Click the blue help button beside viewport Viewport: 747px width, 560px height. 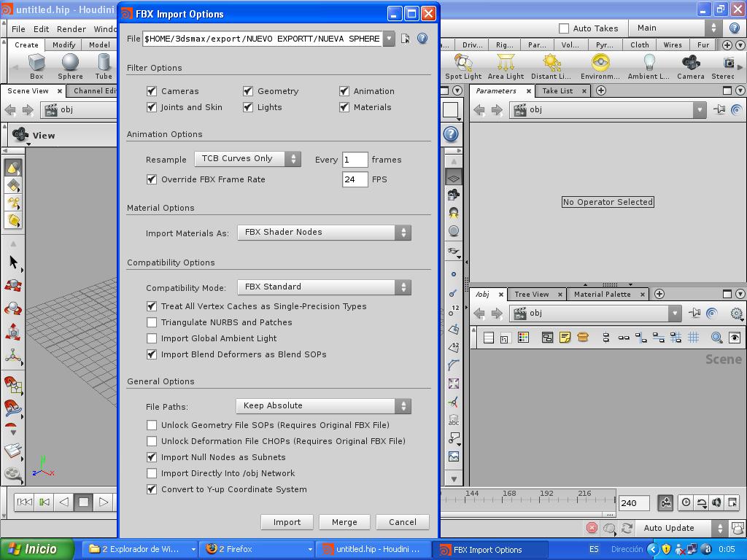tap(451, 134)
